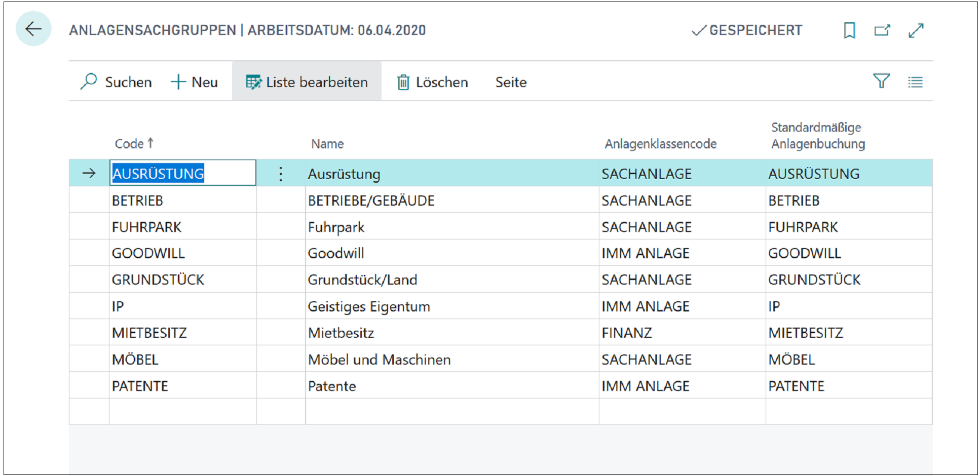The height and width of the screenshot is (476, 980).
Task: Click SACHANLAGE in Möbel und Maschinen row
Action: point(682,359)
